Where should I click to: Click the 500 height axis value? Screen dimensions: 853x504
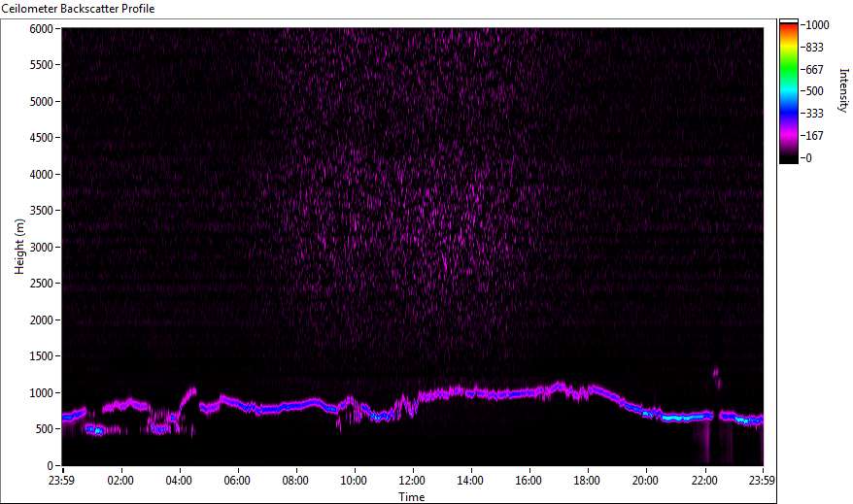click(x=44, y=429)
